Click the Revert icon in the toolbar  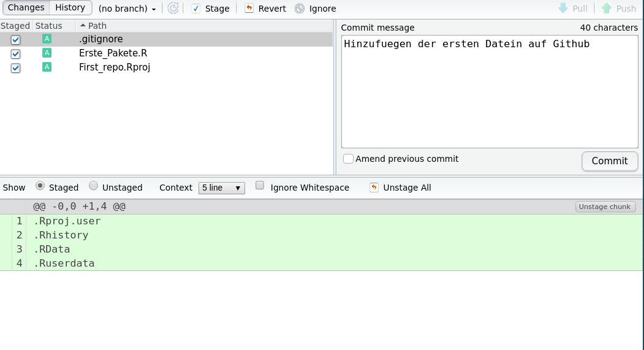click(249, 9)
